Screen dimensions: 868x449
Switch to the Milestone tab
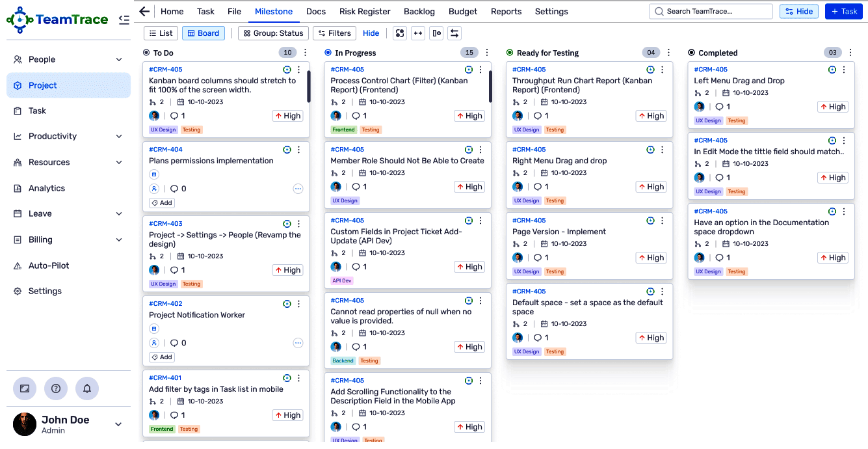pyautogui.click(x=274, y=11)
